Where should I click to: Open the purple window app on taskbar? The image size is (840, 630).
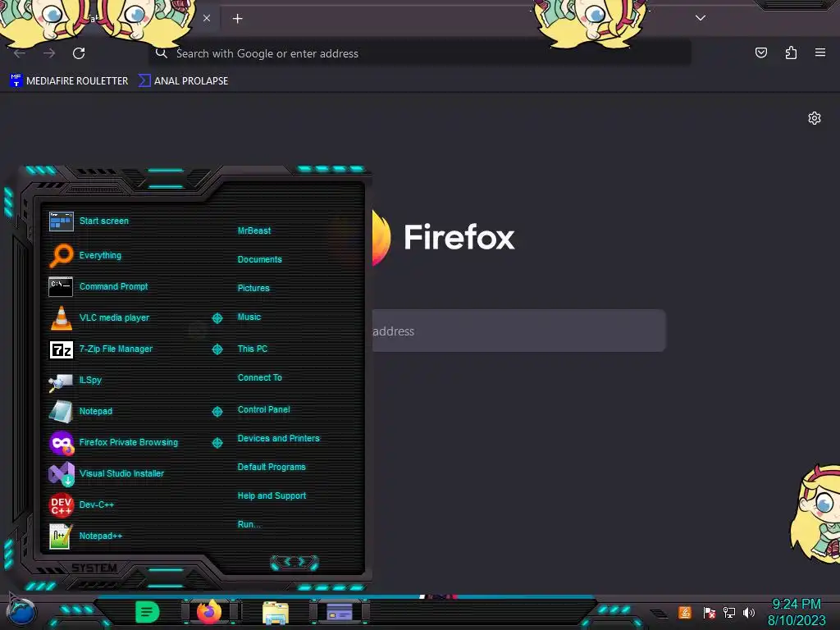coord(339,612)
